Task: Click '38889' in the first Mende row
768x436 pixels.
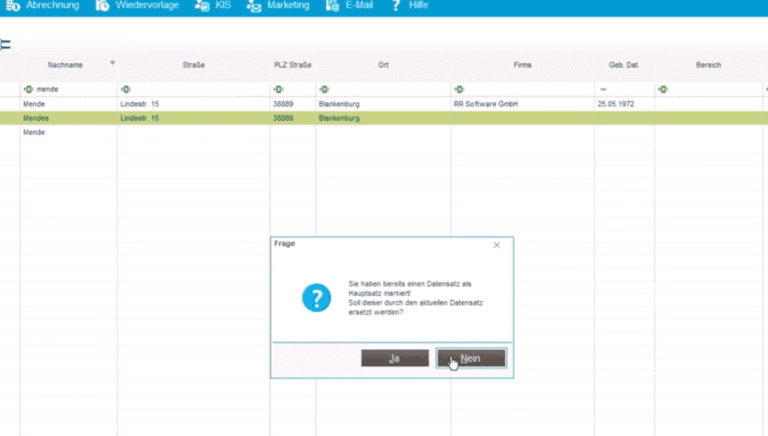Action: (x=283, y=104)
